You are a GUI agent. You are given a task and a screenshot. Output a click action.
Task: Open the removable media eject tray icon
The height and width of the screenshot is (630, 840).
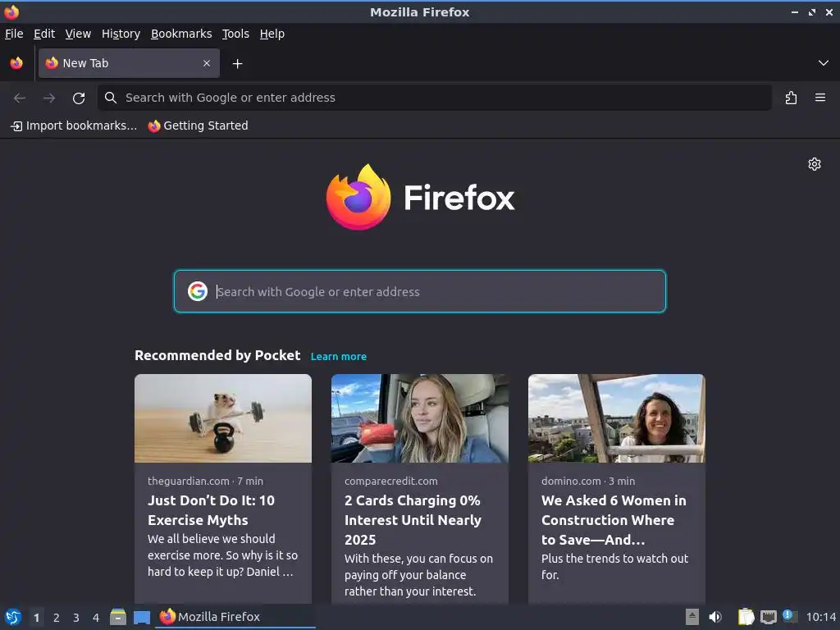pyautogui.click(x=692, y=617)
